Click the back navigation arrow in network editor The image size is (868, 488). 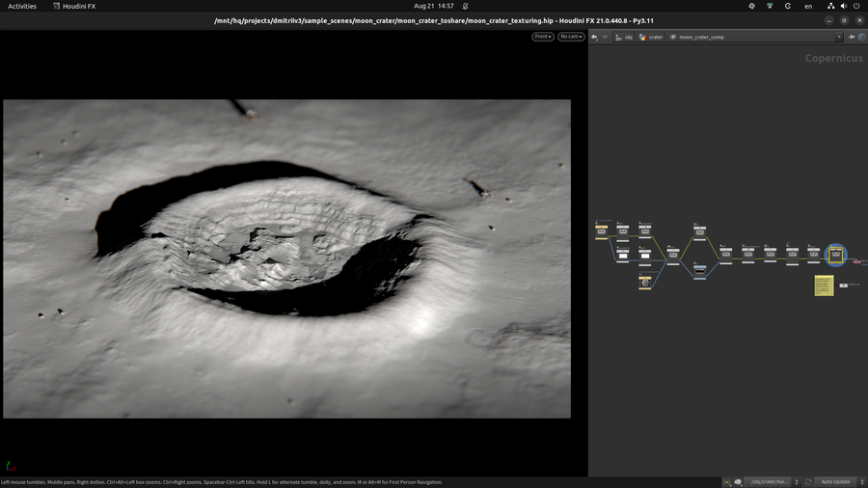pyautogui.click(x=594, y=37)
